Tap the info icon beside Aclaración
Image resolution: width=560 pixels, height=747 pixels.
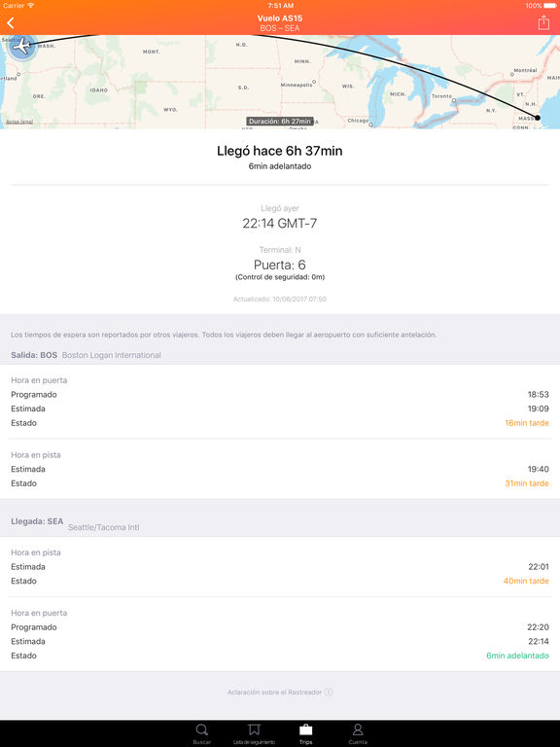click(329, 692)
